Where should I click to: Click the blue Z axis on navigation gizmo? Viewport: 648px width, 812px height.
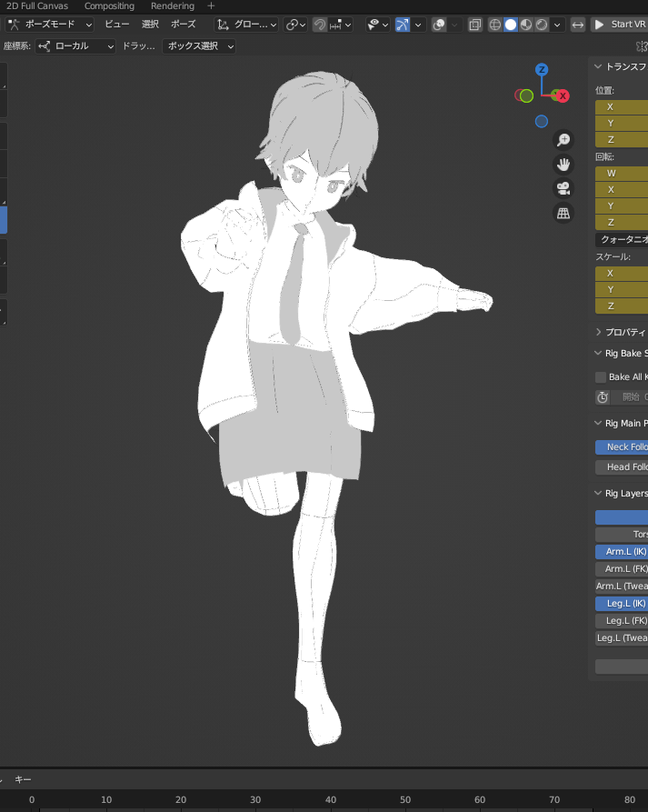pos(542,69)
